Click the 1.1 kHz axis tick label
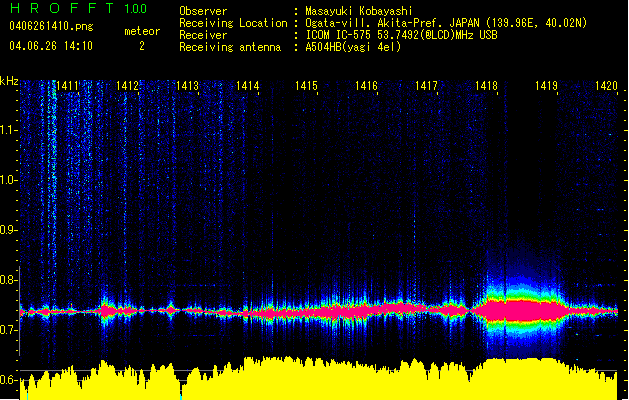This screenshot has height=400, width=629. pos(8,130)
